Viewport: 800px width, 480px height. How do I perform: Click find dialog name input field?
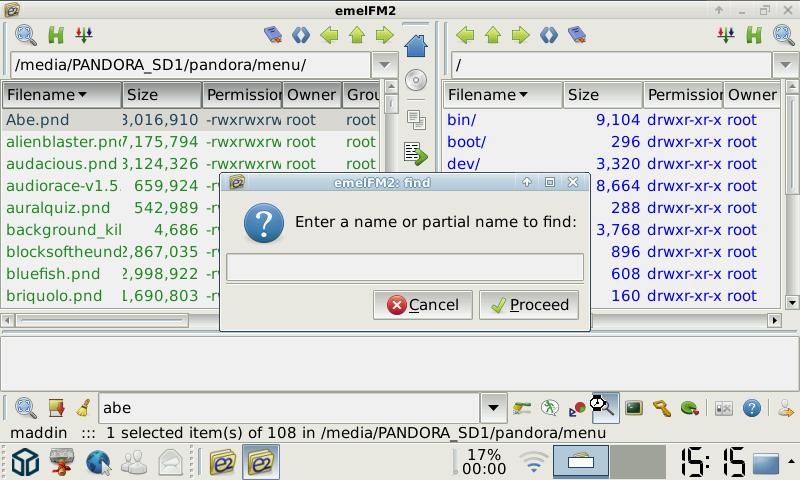(405, 267)
